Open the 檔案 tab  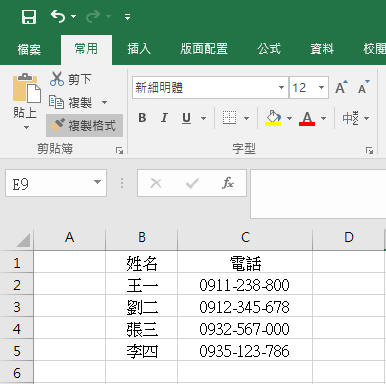point(29,49)
